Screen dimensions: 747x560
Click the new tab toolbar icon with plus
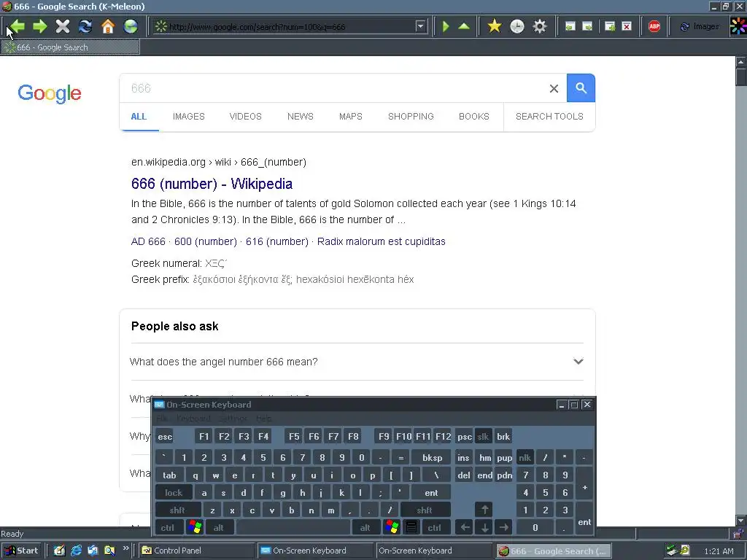[609, 26]
